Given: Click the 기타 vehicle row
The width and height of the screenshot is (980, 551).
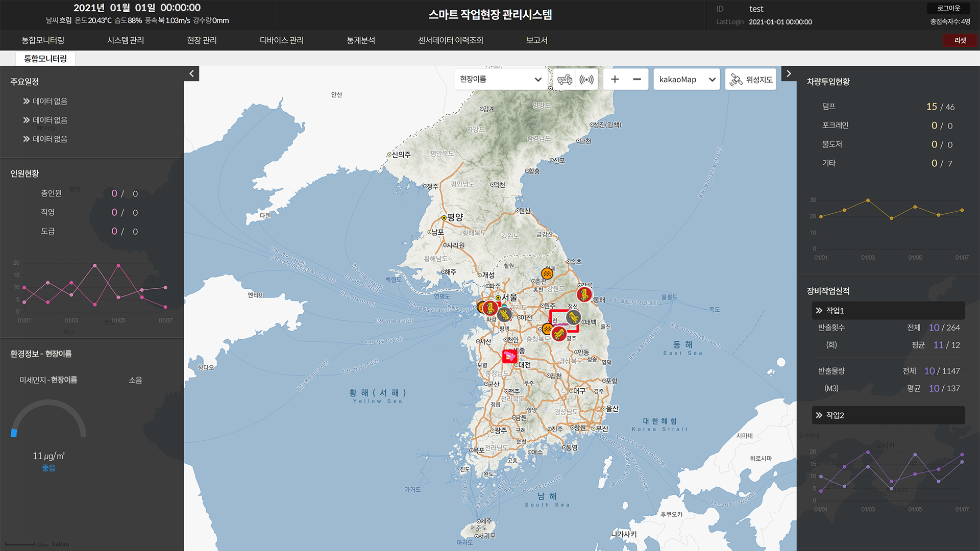Looking at the screenshot, I should pos(888,163).
